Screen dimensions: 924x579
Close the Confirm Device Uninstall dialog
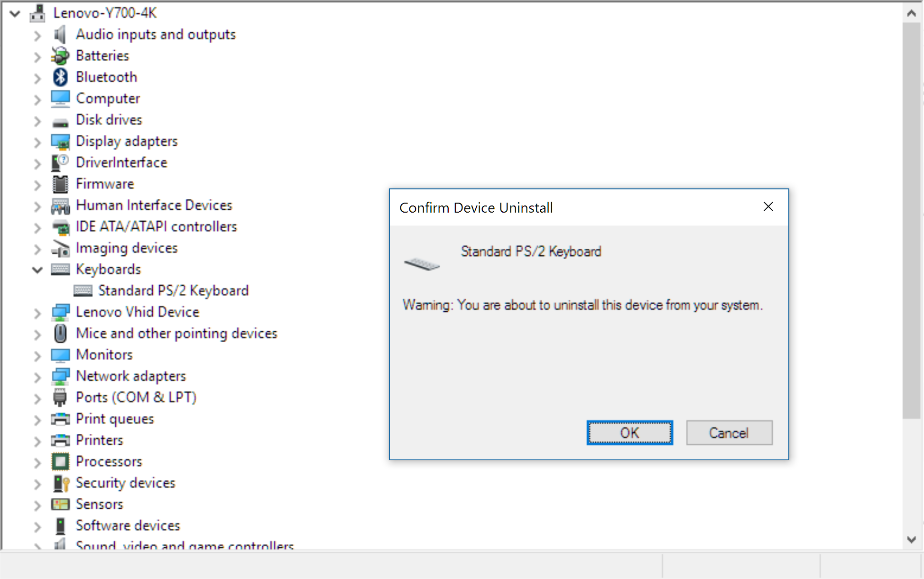coord(768,207)
